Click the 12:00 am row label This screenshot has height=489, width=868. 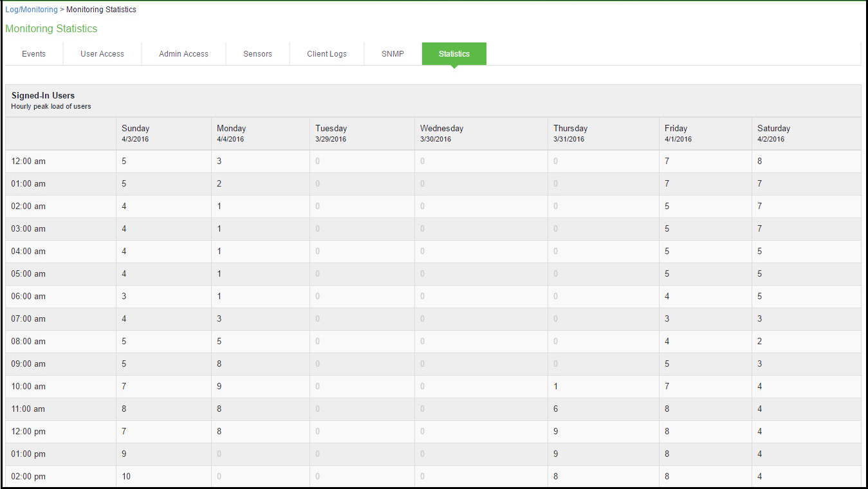pyautogui.click(x=30, y=161)
